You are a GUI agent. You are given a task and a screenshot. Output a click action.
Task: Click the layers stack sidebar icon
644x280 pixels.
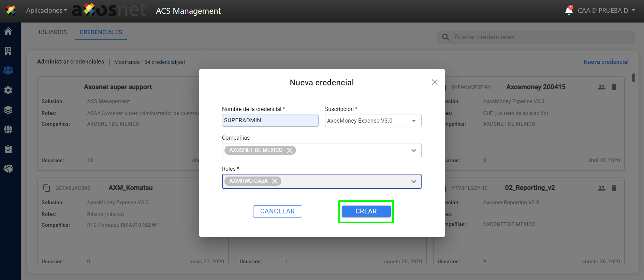click(x=8, y=110)
